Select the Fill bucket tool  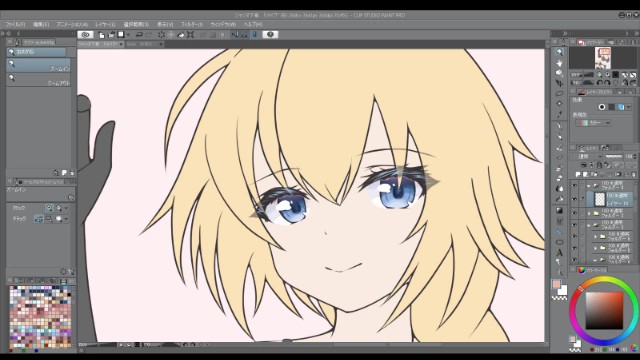coord(559,189)
